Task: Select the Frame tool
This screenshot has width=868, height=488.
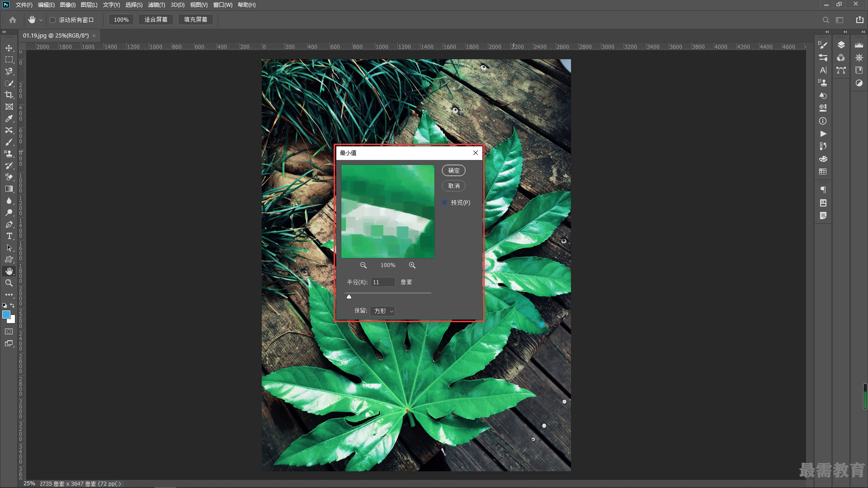Action: (9, 107)
